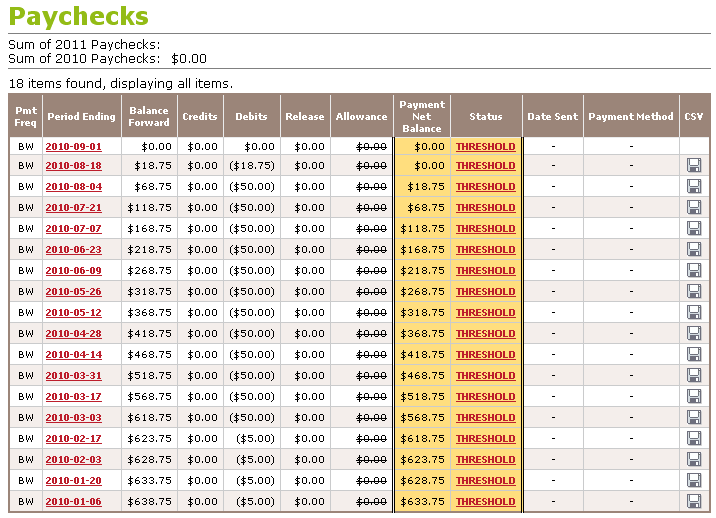Export CSV for period ending 2010-02-03
Screen dimensions: 716x518
[694, 460]
